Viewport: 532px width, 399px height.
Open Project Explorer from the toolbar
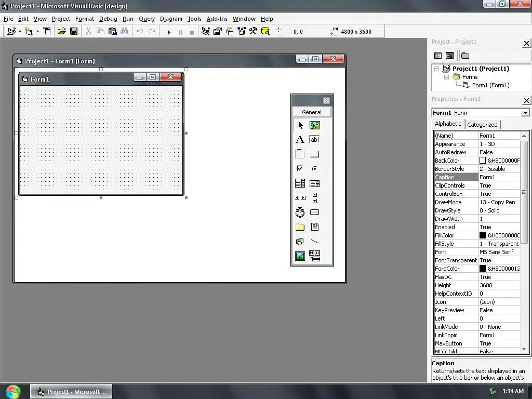point(205,31)
